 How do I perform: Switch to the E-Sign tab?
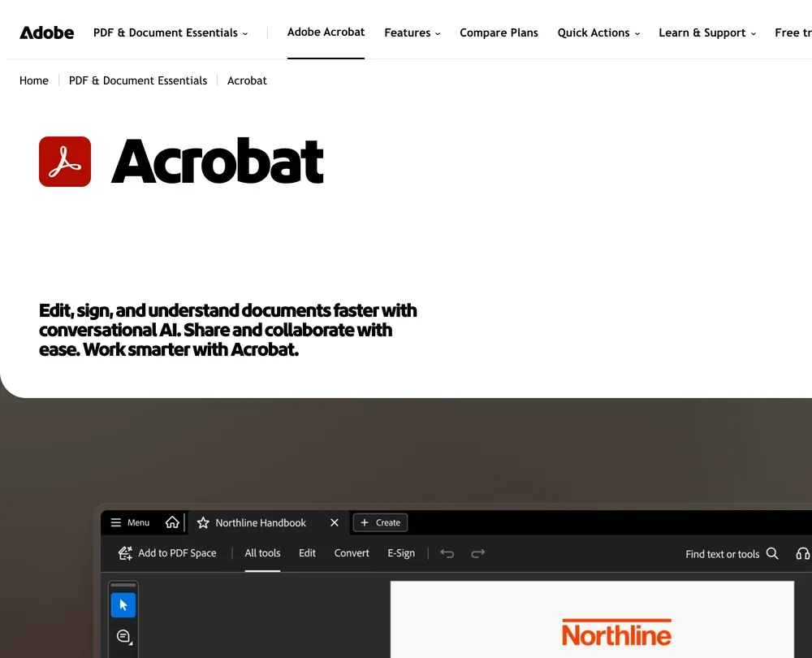(401, 553)
